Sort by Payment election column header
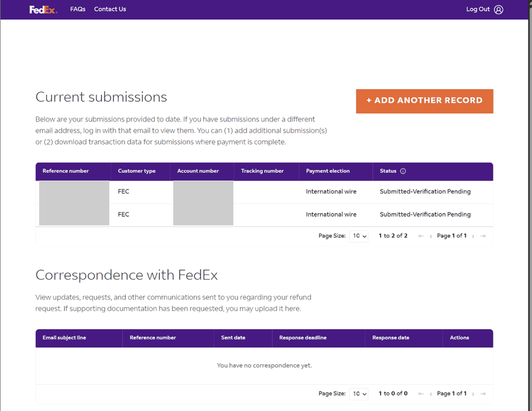Image resolution: width=532 pixels, height=411 pixels. [x=327, y=171]
